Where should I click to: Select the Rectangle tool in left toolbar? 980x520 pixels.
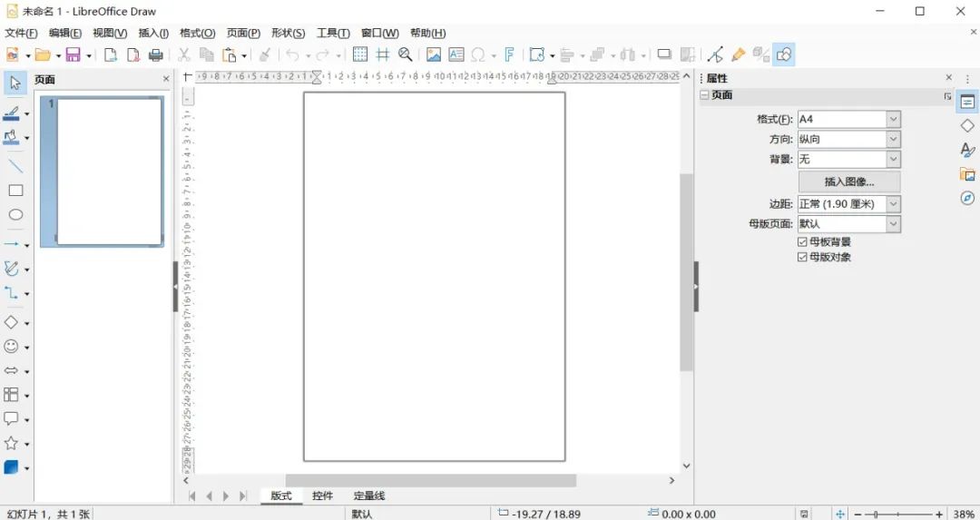[x=15, y=191]
